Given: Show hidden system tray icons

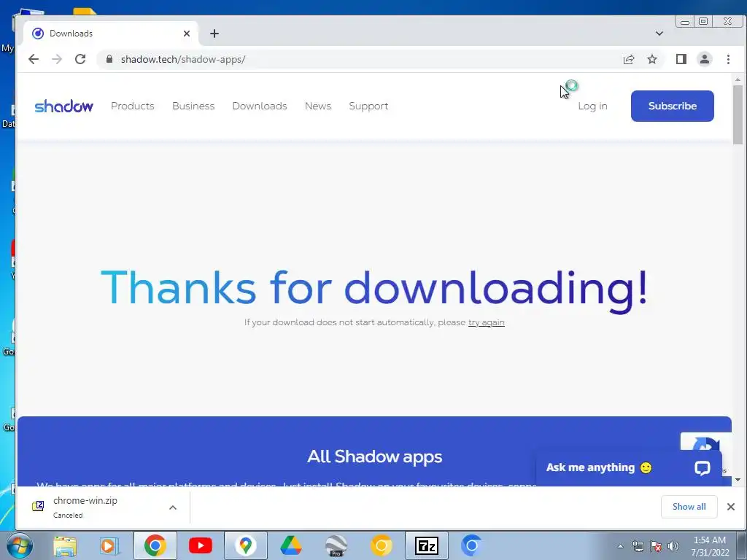Looking at the screenshot, I should pyautogui.click(x=620, y=546).
